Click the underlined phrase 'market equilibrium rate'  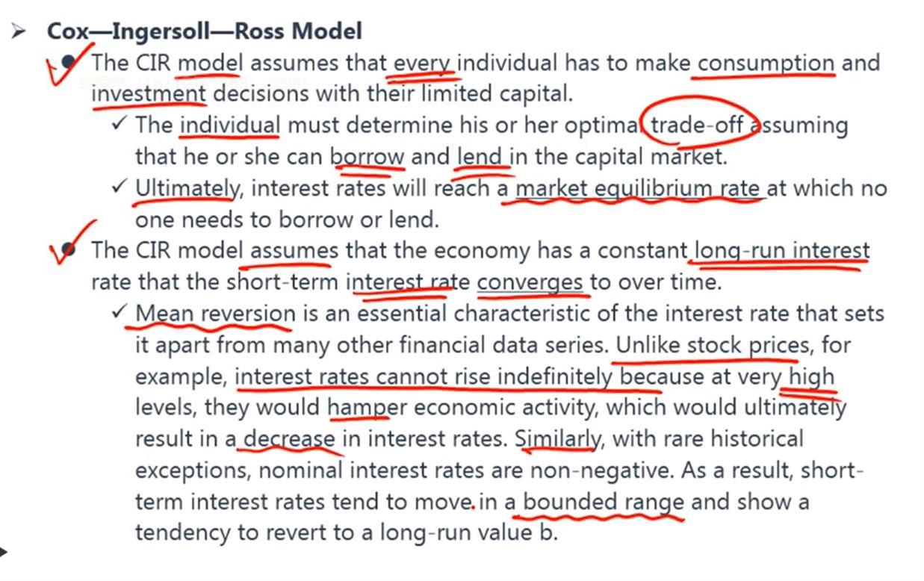pos(637,188)
